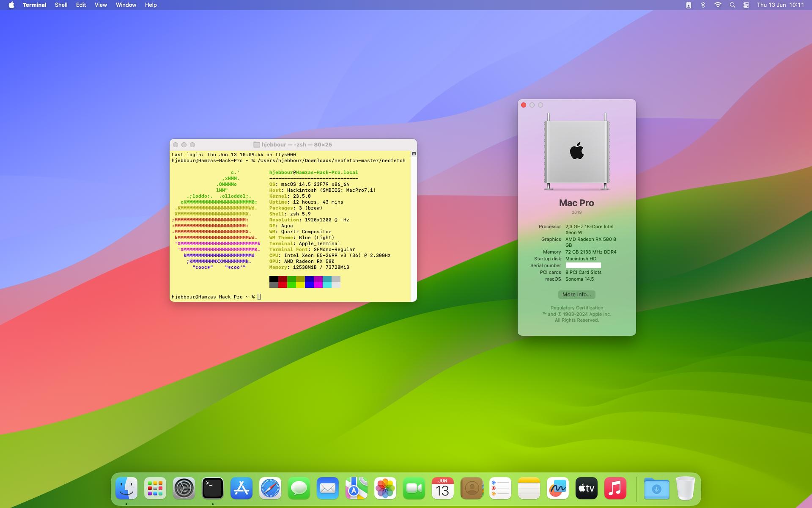Screen dimensions: 812x508
Task: Open Finder from the Dock
Action: [126, 489]
